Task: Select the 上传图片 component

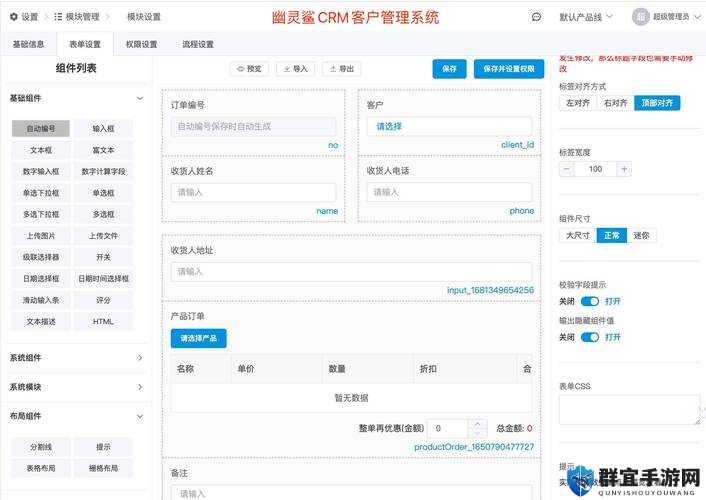Action: pos(41,236)
